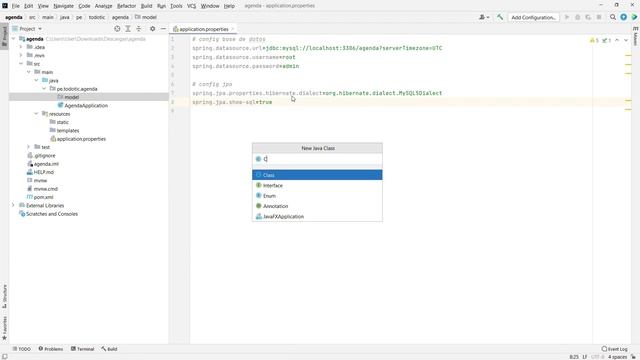Open the Event Log
640x360 pixels.
(614, 349)
